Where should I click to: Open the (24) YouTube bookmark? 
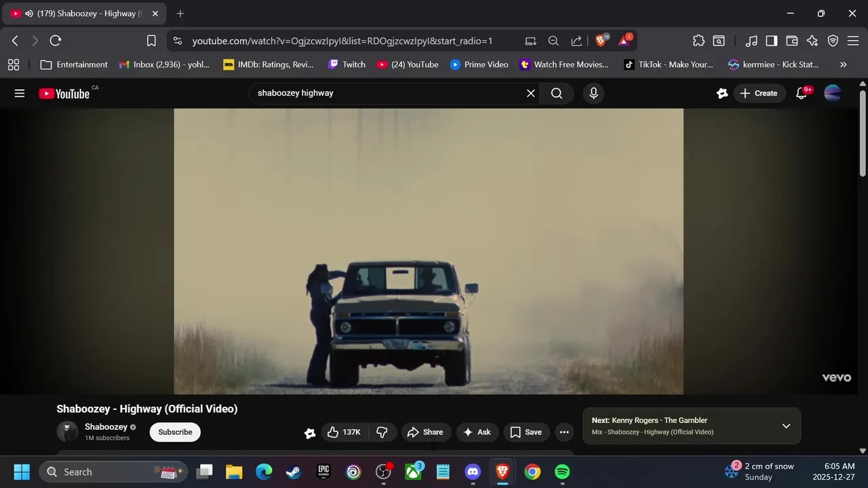[x=408, y=64]
